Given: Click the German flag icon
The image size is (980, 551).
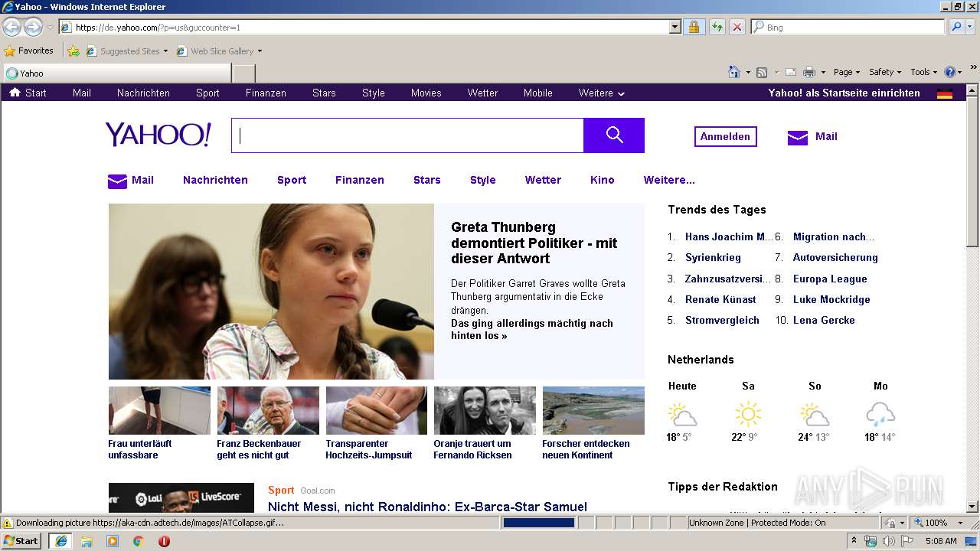Looking at the screenshot, I should 945,93.
